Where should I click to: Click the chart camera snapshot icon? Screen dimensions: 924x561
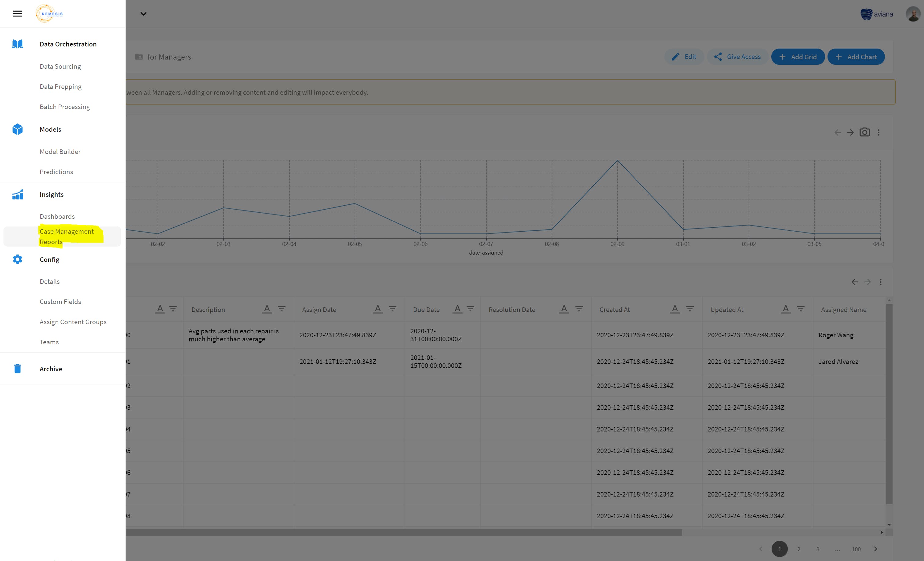pyautogui.click(x=865, y=133)
